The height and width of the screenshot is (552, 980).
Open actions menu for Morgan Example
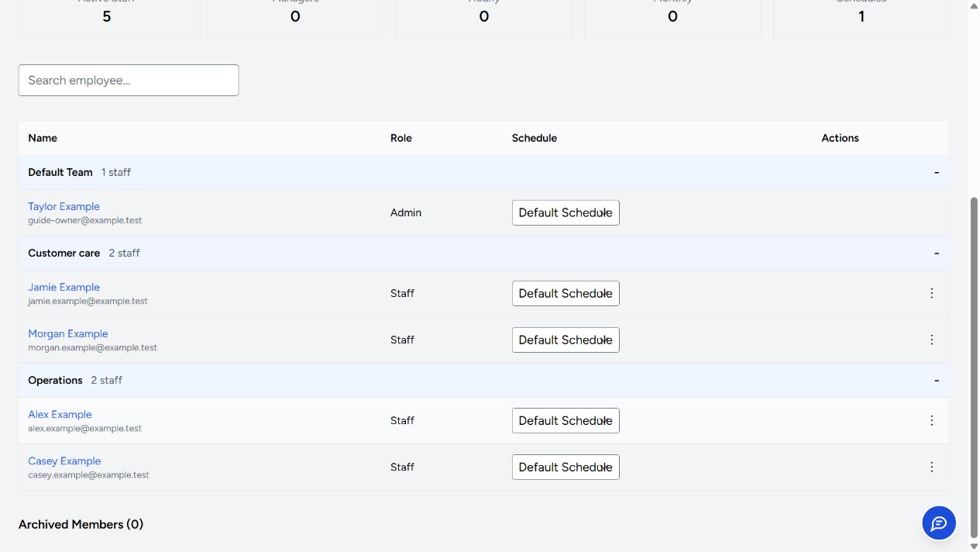(x=931, y=340)
